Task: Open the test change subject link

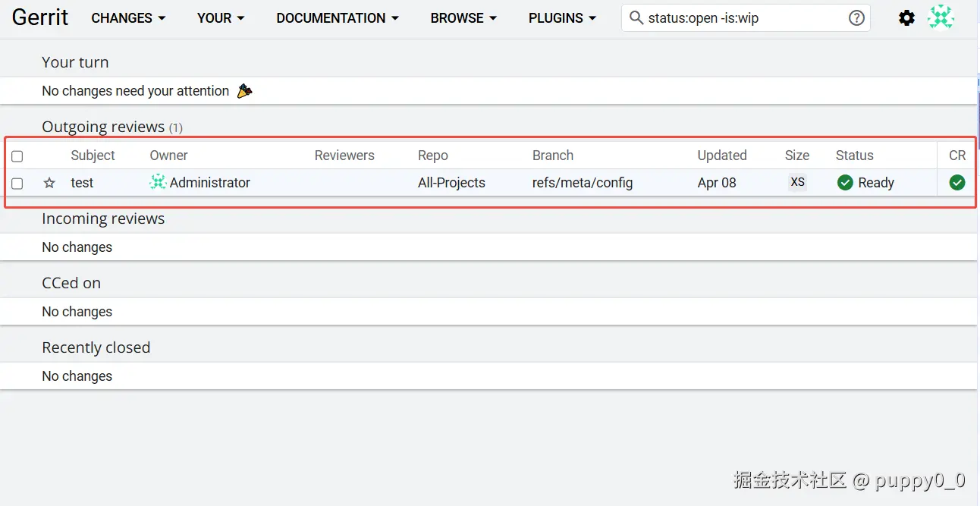Action: click(x=82, y=183)
